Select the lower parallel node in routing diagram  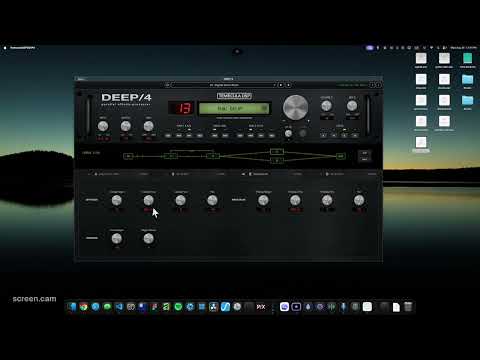click(277, 161)
